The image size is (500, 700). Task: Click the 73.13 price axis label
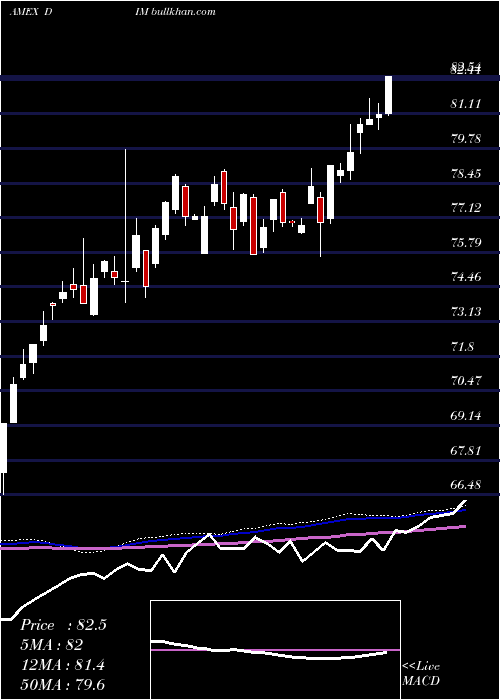coord(466,312)
